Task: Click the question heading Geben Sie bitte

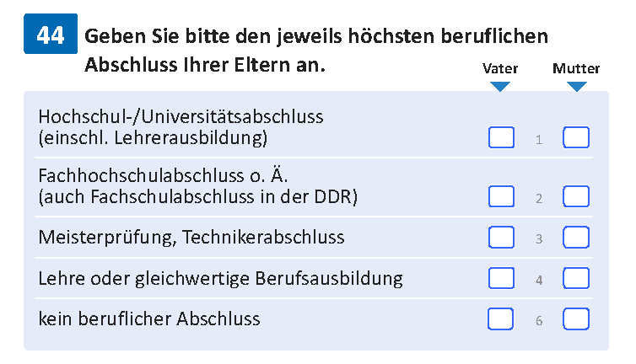Action: (316, 51)
